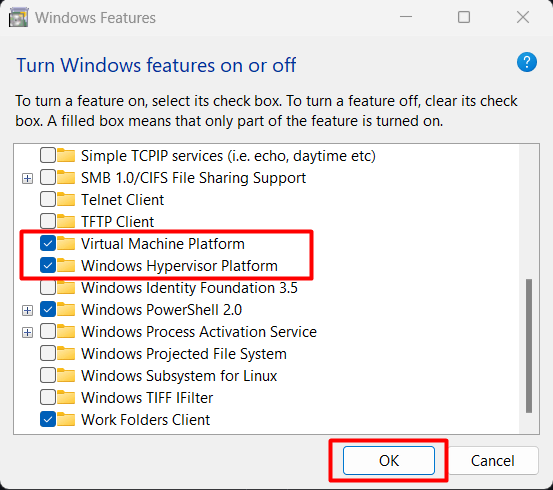Screen dimensions: 553x490
Task: Select the 'Windows PowerShell 2.0' label
Action: tap(162, 310)
